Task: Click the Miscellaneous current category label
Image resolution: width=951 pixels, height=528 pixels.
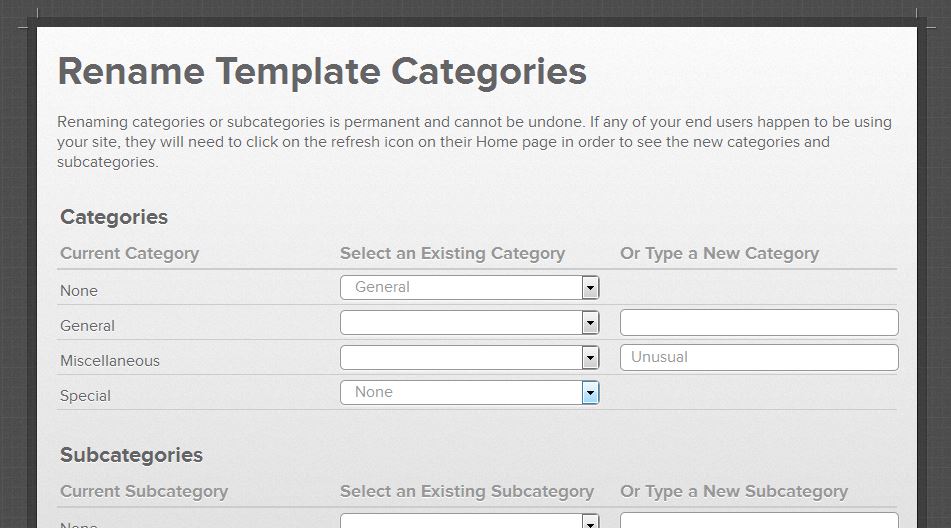Action: pyautogui.click(x=110, y=361)
